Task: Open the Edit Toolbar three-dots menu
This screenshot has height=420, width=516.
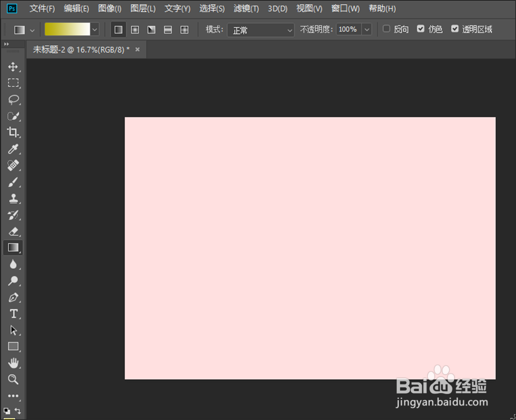Action: click(13, 396)
